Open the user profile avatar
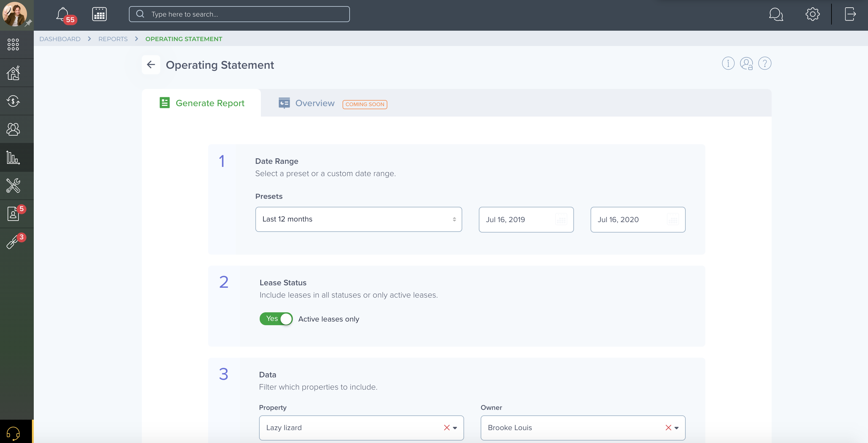The height and width of the screenshot is (443, 868). [x=15, y=14]
